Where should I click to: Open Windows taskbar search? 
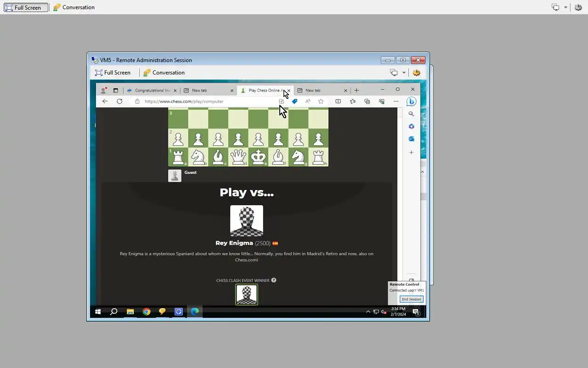(114, 311)
